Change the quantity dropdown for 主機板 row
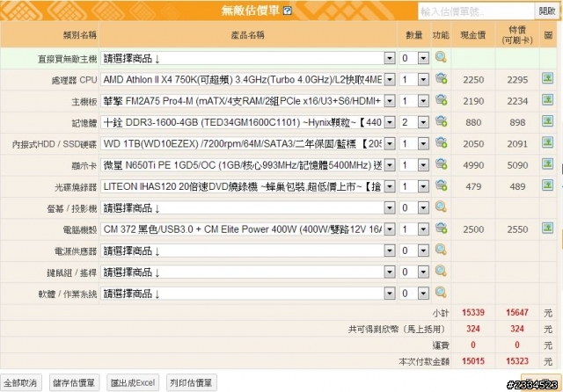This screenshot has height=392, width=563. 414,101
